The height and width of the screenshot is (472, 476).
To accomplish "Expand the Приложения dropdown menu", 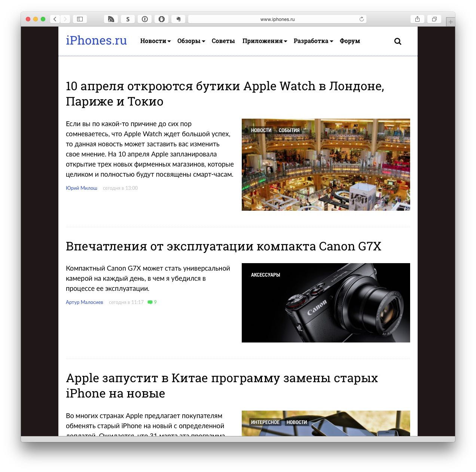I will pyautogui.click(x=265, y=41).
